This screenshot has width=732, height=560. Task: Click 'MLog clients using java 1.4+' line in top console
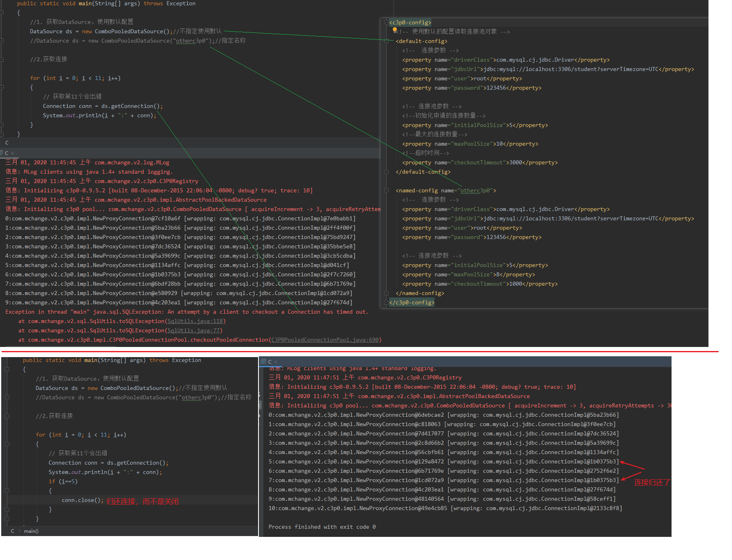click(x=89, y=172)
